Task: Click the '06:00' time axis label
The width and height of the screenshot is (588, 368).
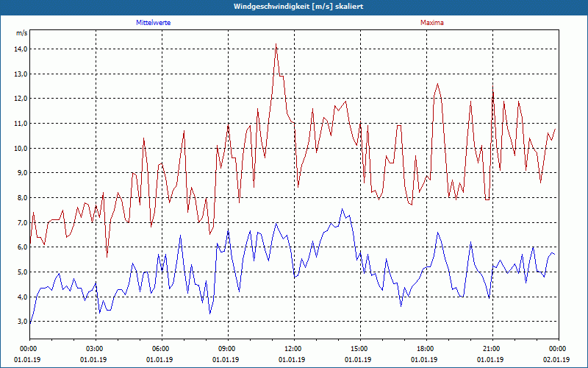Action: point(162,349)
